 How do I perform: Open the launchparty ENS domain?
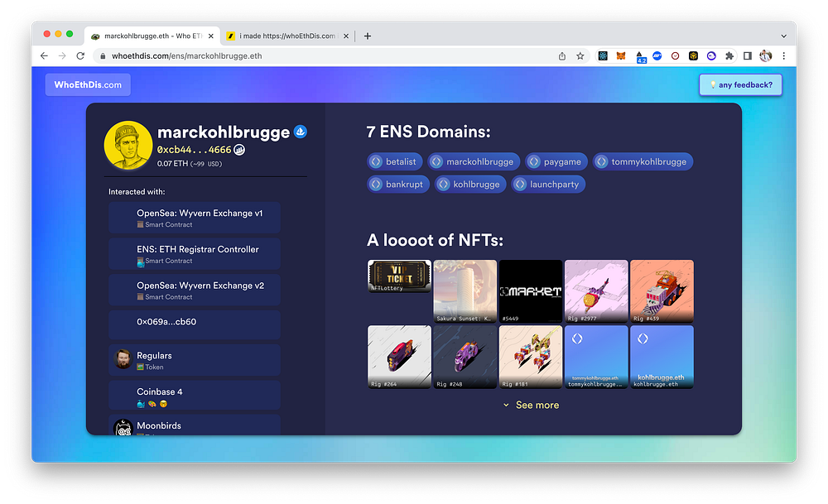548,185
